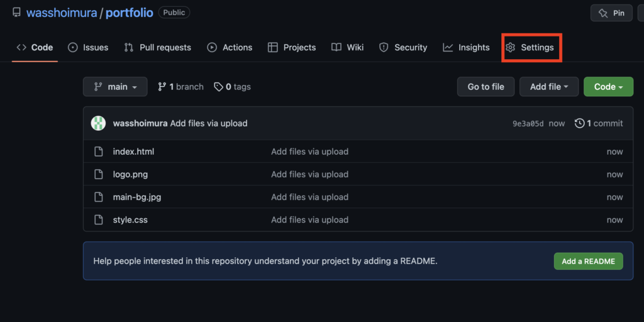
Task: Click the file icon beside style.css
Action: [x=99, y=219]
